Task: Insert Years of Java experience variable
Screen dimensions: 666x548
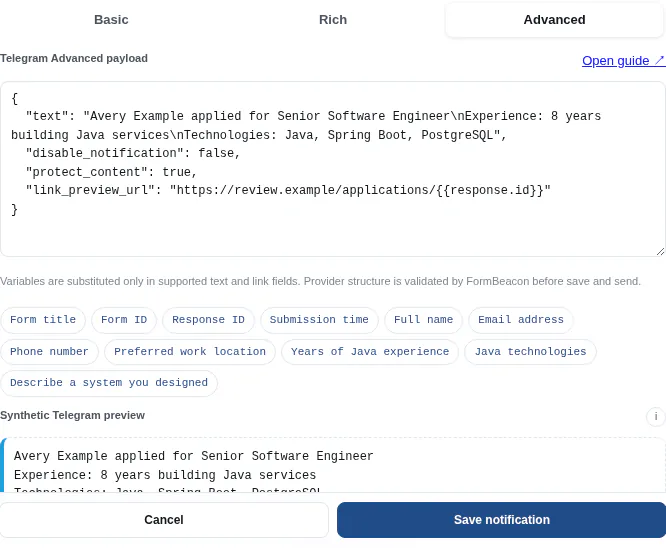Action: pyautogui.click(x=370, y=352)
